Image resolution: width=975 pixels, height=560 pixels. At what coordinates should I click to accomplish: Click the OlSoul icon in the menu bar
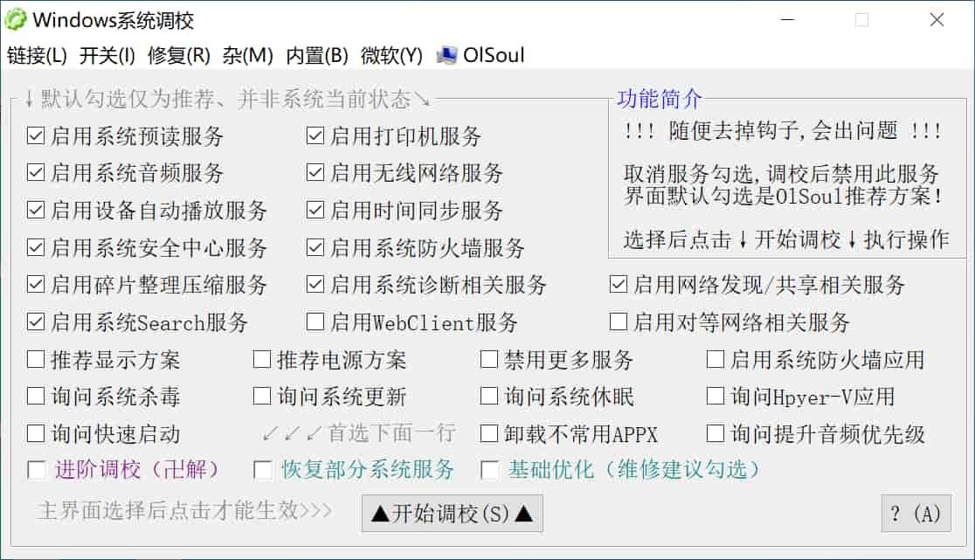click(447, 54)
